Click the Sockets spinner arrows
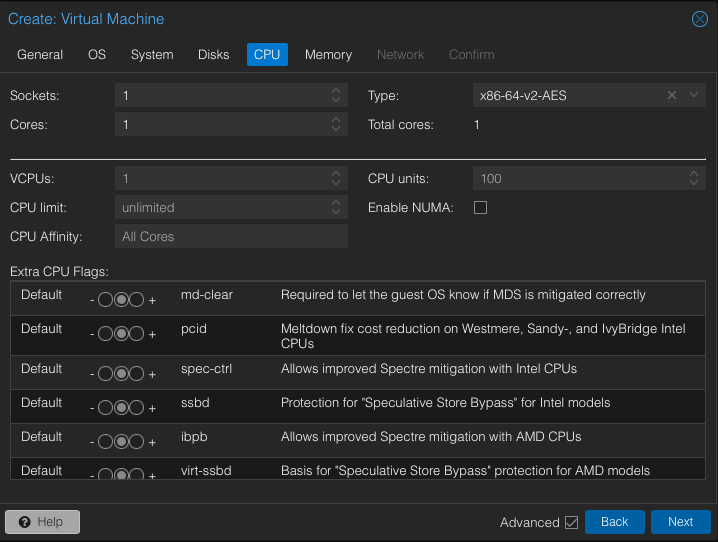Screen dimensions: 718x542 pyautogui.click(x=336, y=95)
